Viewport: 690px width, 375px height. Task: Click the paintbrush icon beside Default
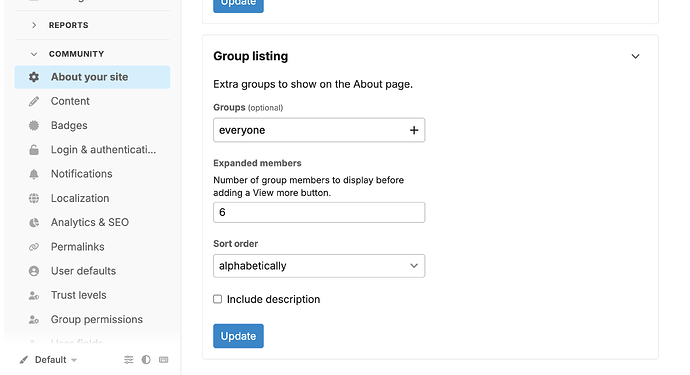(x=24, y=360)
